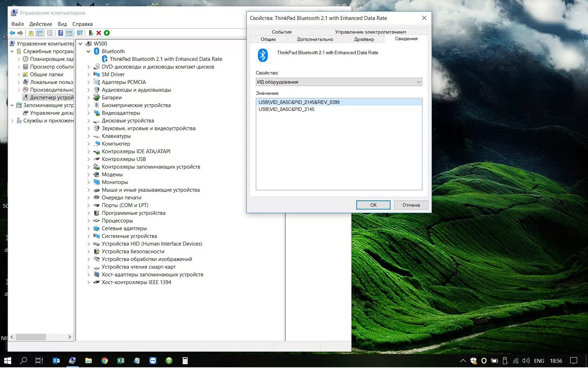Click the left pane scroll right arrow
This screenshot has width=588, height=368.
tap(70, 337)
